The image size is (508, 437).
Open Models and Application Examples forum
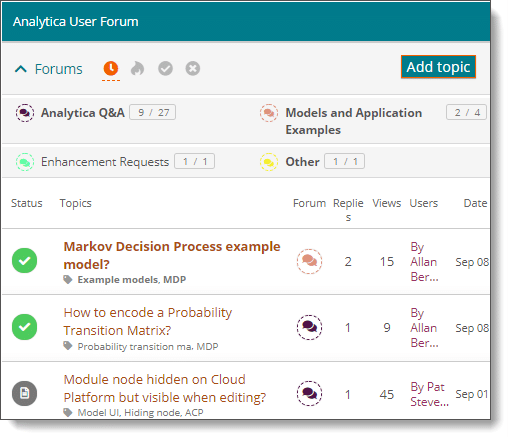click(x=354, y=121)
